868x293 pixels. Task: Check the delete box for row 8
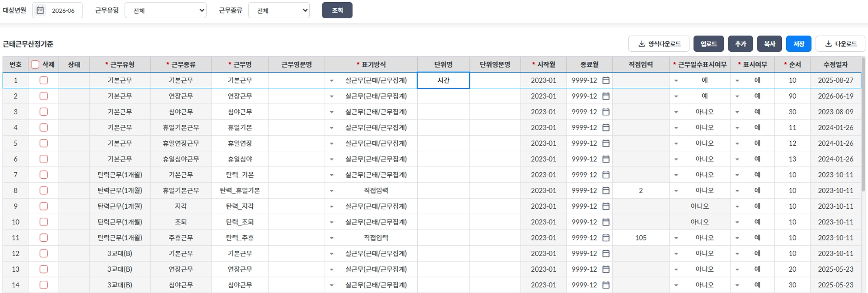pos(44,190)
